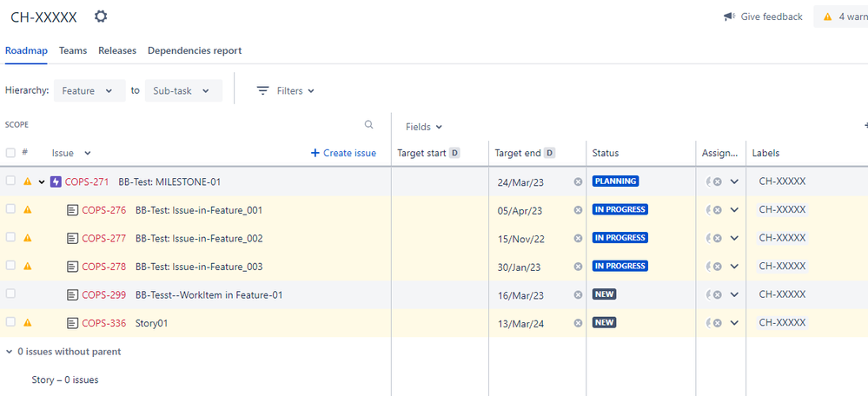Click the Status column header
This screenshot has width=868, height=396.
pos(606,153)
